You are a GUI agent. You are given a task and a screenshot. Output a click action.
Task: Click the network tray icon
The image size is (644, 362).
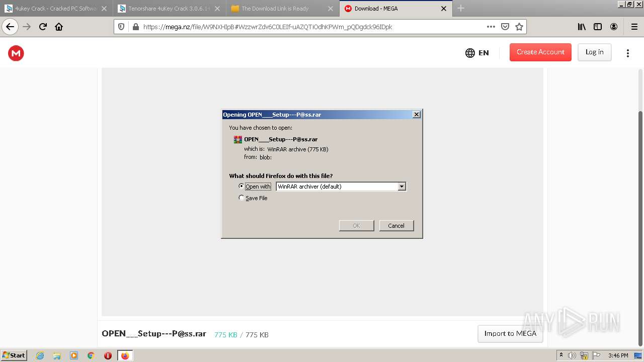(x=584, y=355)
